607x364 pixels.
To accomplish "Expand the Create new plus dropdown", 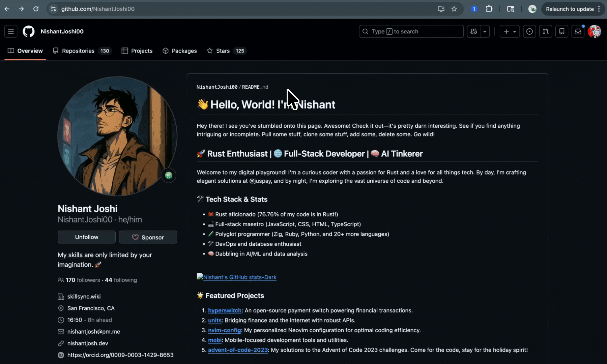I will (510, 31).
